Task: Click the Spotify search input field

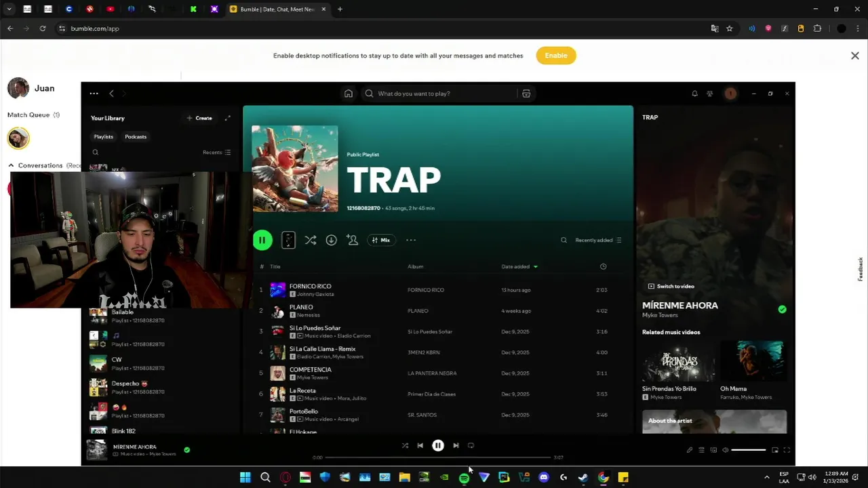Action: click(441, 94)
